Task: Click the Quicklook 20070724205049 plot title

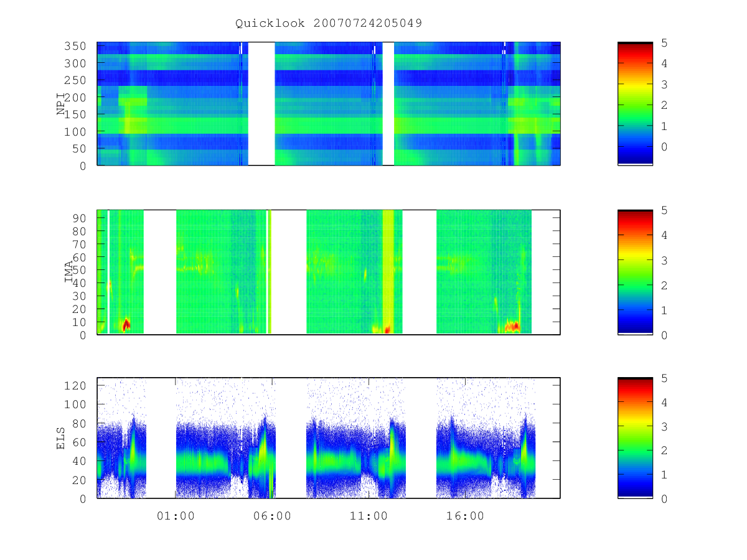Action: point(329,23)
